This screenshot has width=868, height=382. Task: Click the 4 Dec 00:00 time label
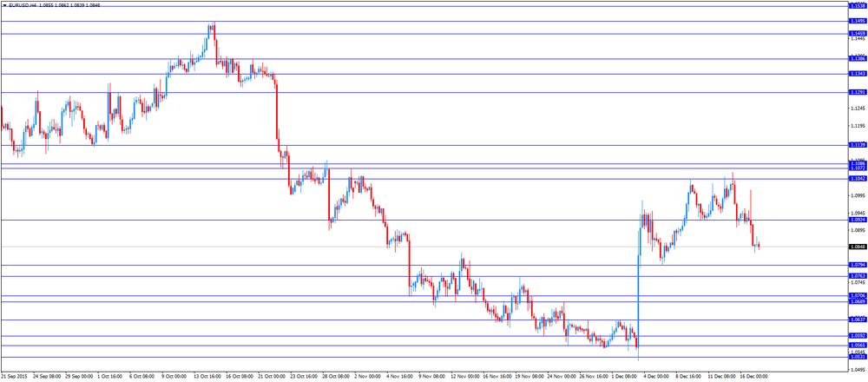[x=657, y=376]
